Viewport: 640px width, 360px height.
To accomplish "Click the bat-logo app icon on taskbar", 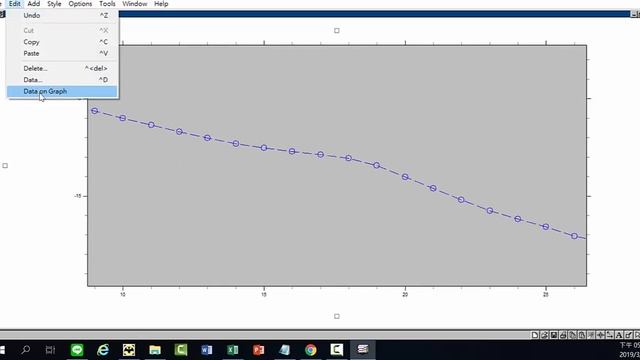I will click(x=129, y=350).
